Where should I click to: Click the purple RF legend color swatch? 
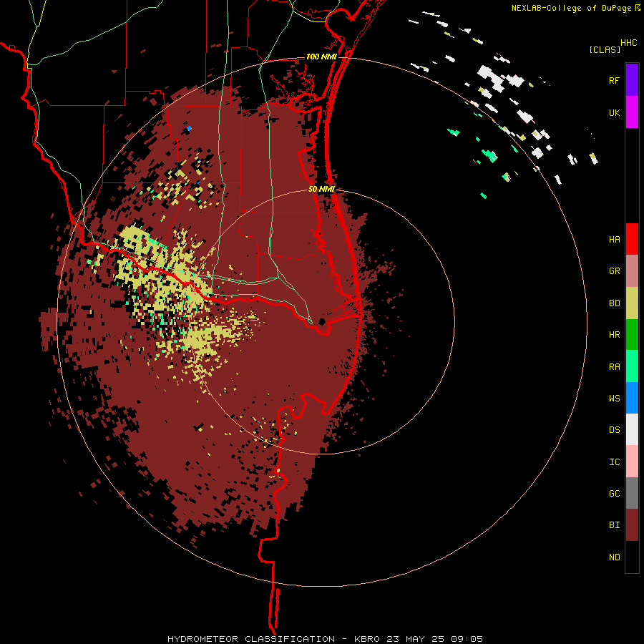point(632,79)
